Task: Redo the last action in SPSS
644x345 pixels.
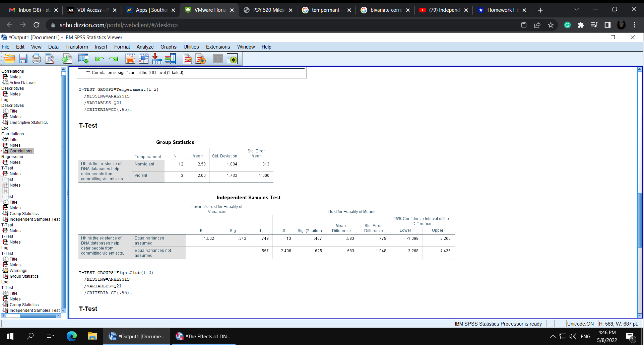Action: pos(113,59)
